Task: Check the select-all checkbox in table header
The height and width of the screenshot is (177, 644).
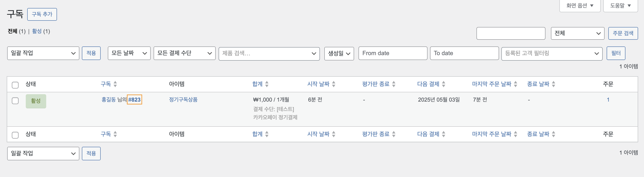Action: pos(15,85)
